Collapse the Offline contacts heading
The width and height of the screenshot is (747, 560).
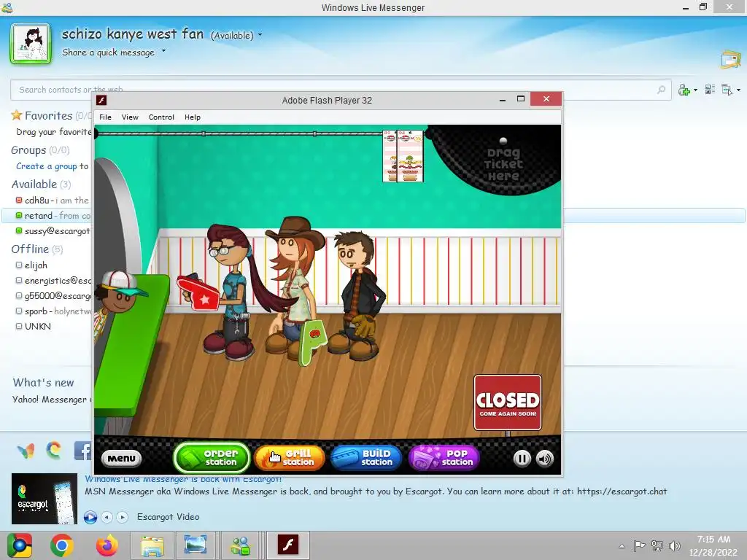[x=30, y=249]
